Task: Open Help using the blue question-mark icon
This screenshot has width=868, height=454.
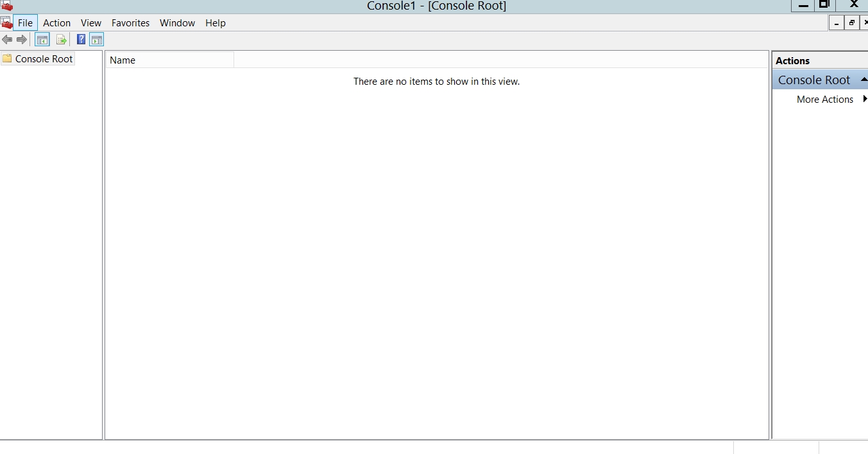Action: click(81, 40)
